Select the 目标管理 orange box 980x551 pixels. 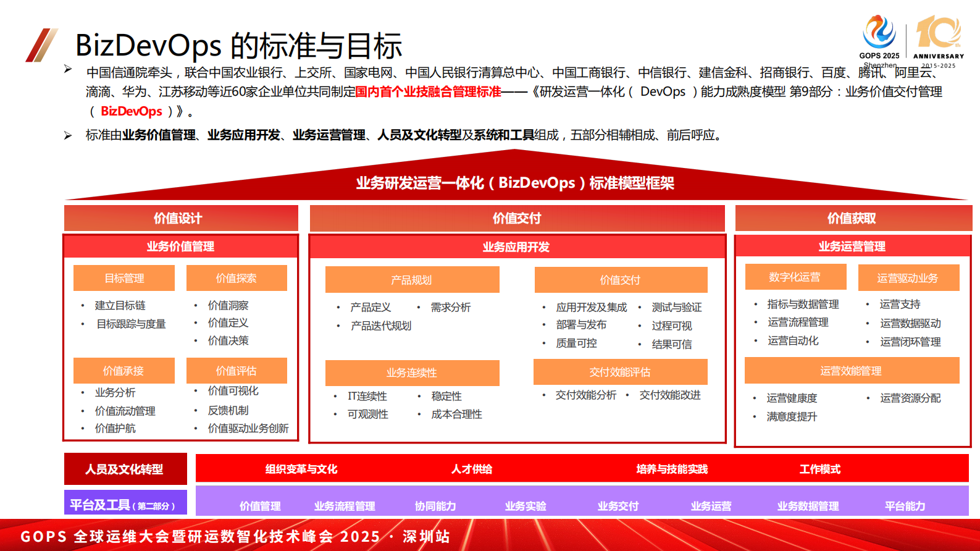tap(124, 278)
